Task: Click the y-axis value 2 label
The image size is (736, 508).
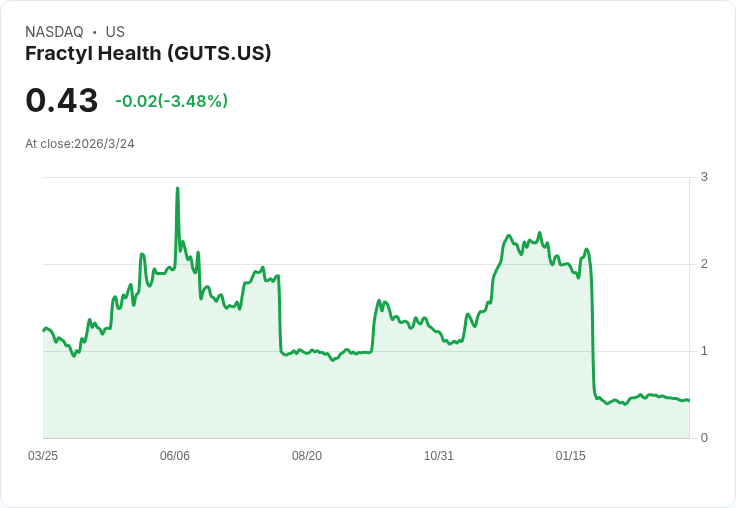Action: 704,264
